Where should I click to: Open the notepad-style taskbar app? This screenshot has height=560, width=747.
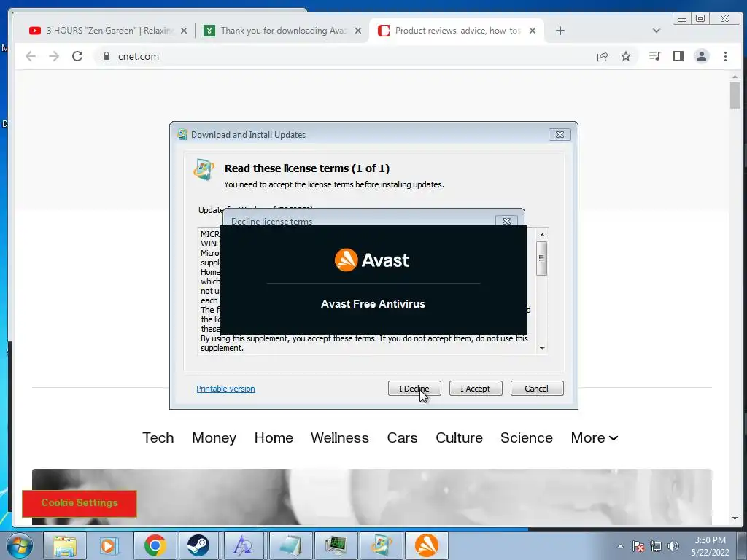[290, 545]
